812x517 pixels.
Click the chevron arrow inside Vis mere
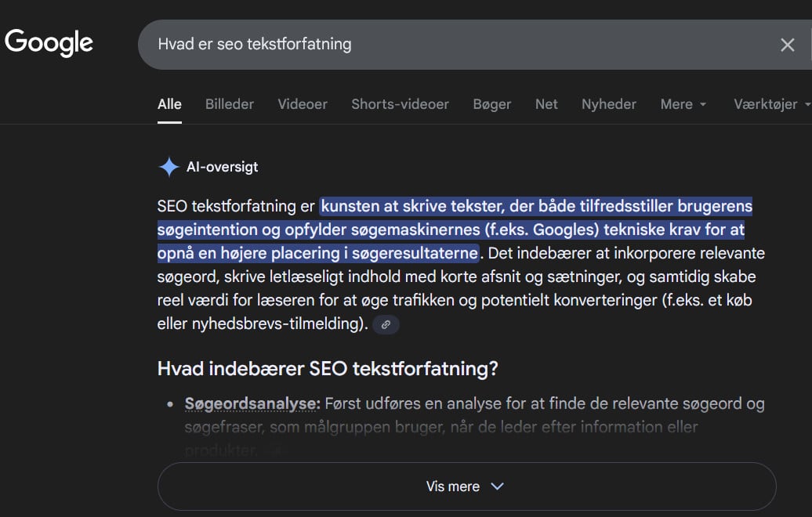497,486
